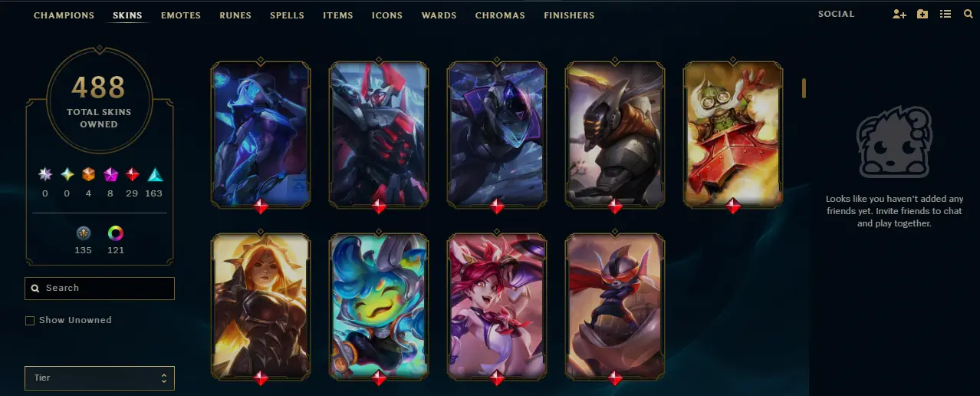Image resolution: width=980 pixels, height=396 pixels.
Task: Go to the Finishers tab
Action: pos(569,15)
